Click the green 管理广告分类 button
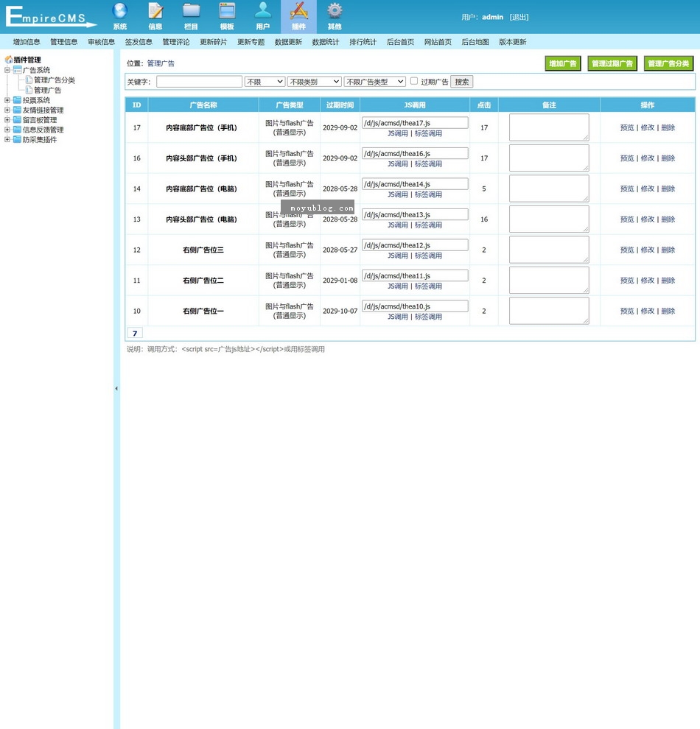Image resolution: width=700 pixels, height=729 pixels. (x=668, y=63)
